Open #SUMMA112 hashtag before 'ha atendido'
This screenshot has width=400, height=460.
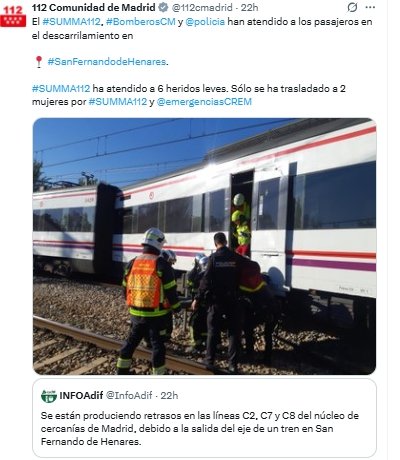pos(61,89)
